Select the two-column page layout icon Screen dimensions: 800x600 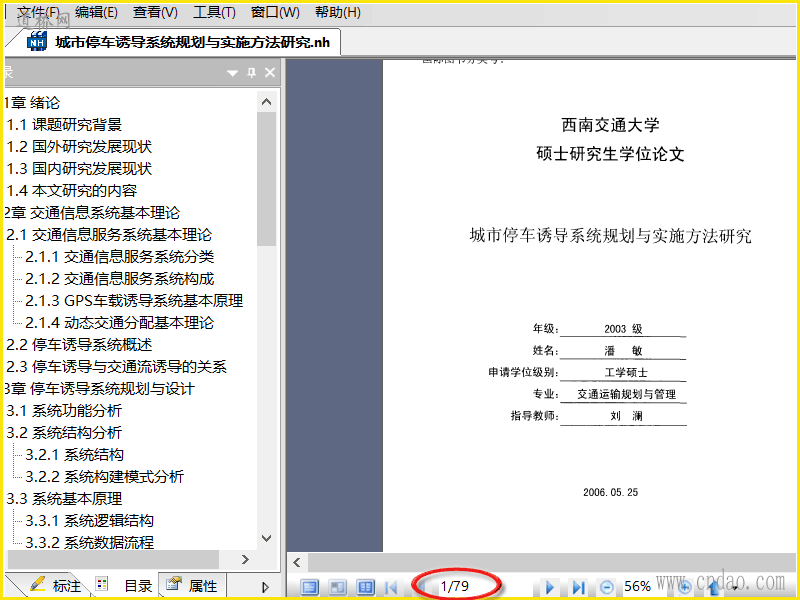click(365, 587)
